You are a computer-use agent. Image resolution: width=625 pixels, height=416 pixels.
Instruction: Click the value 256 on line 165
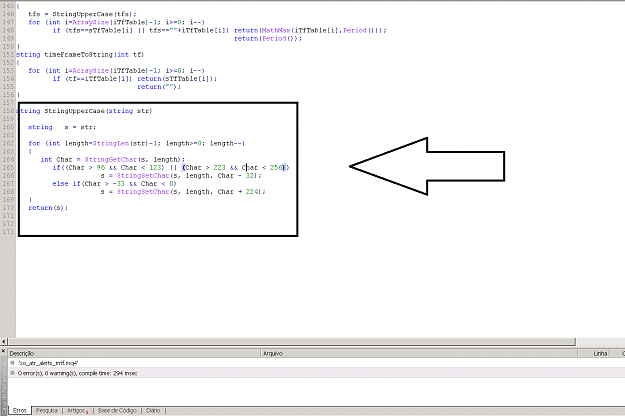276,167
